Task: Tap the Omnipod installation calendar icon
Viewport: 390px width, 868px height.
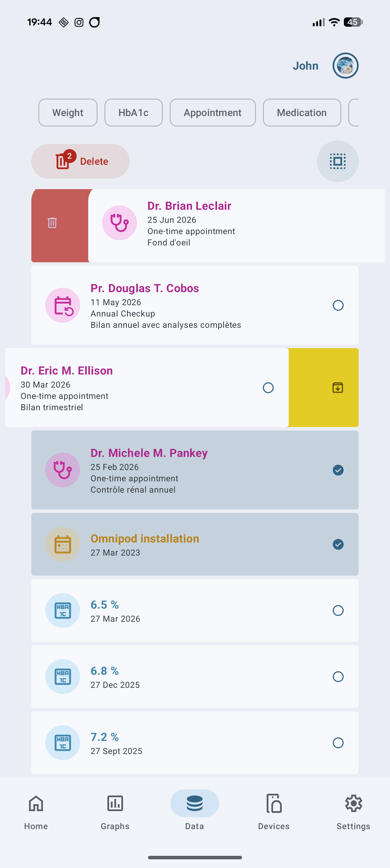Action: pyautogui.click(x=62, y=544)
